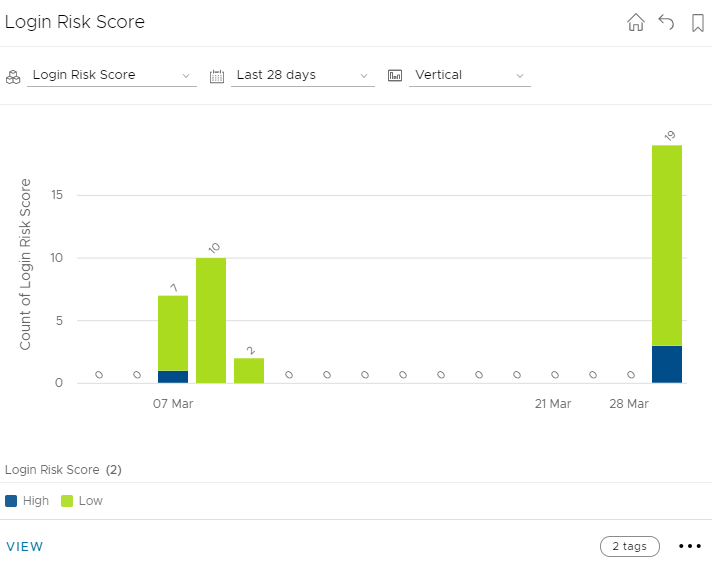Viewport: 712px width, 568px height.
Task: Click the small bar labeled 2
Action: (249, 370)
